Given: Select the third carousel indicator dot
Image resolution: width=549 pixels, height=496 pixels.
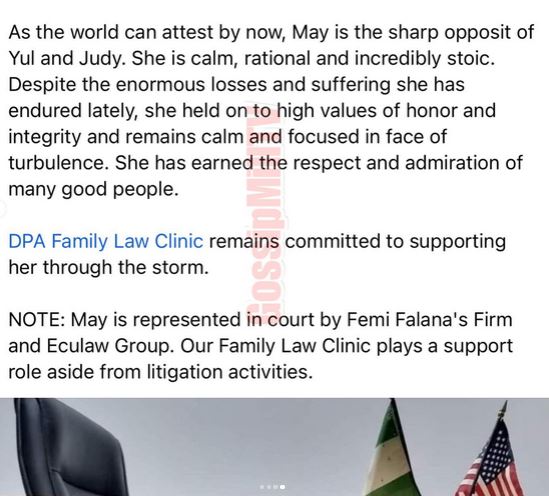Looking at the screenshot, I should tap(275, 487).
